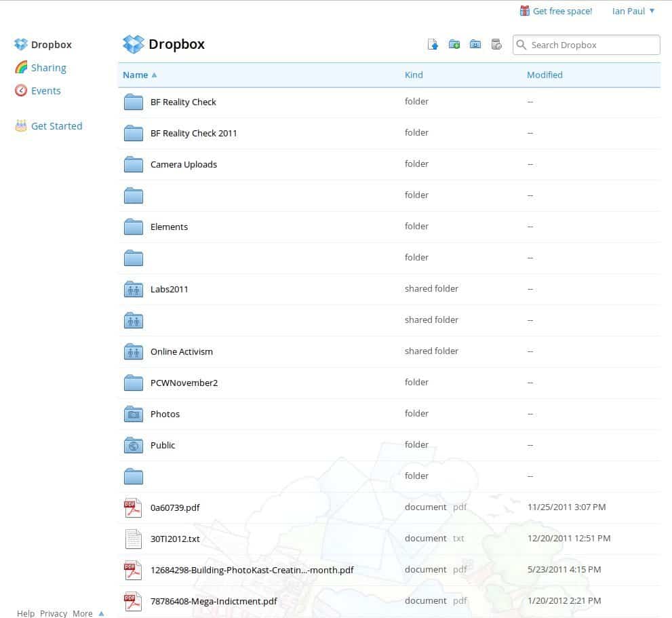Screen dimensions: 672x618
Task: Select the file name 0a60739.pdf
Action: click(x=175, y=508)
